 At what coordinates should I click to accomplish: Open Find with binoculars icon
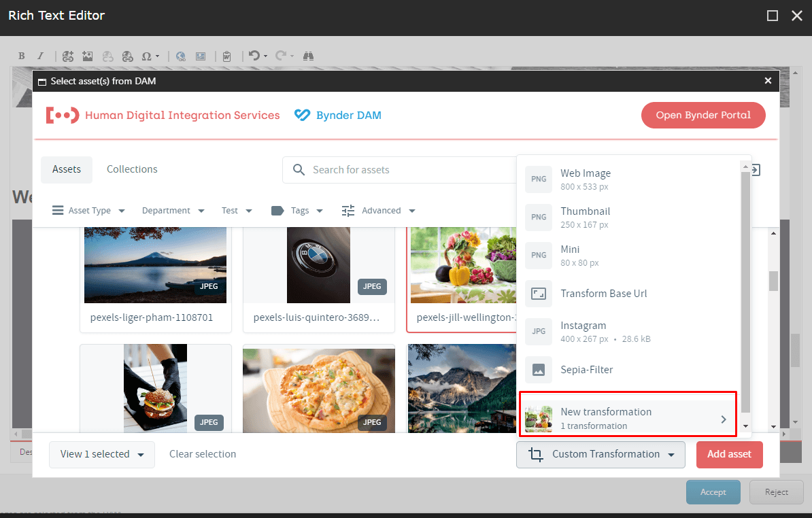coord(308,56)
